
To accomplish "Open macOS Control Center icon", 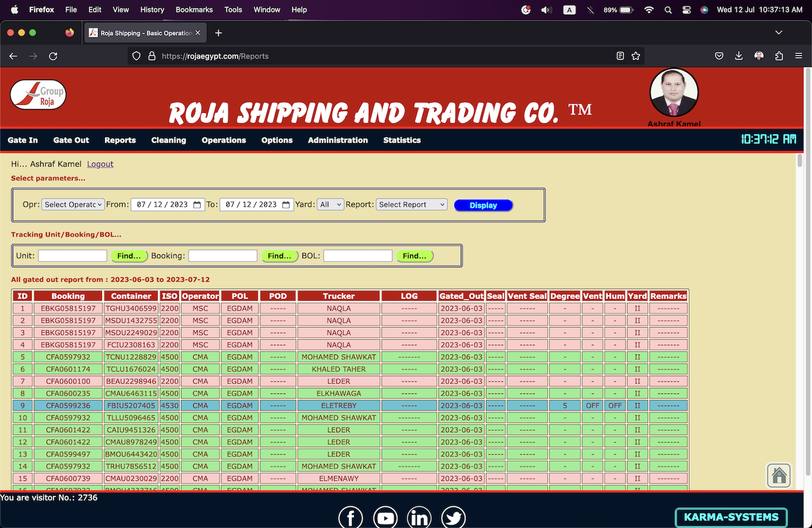I will click(x=687, y=10).
